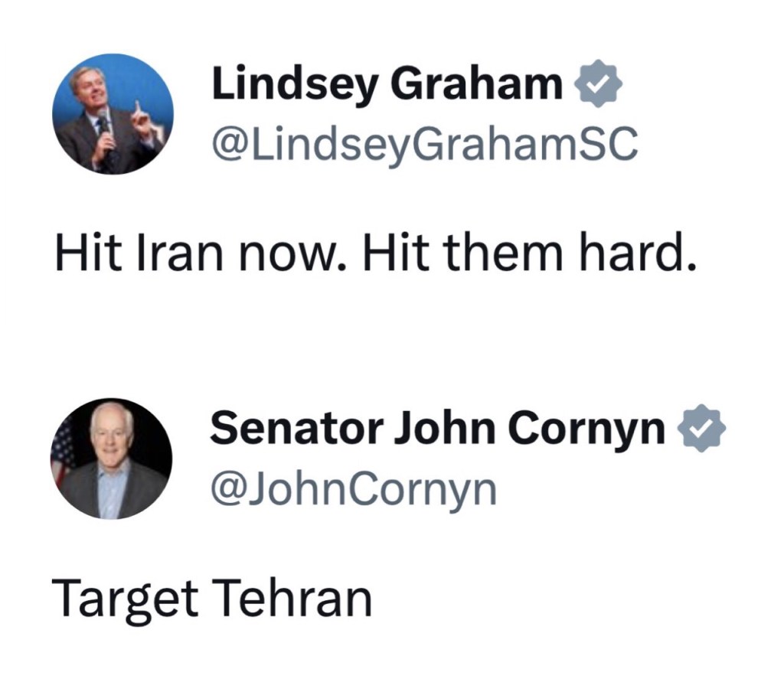Click the verified badge beside Senator John Cornyn
This screenshot has height=692, width=784.
coord(703,430)
